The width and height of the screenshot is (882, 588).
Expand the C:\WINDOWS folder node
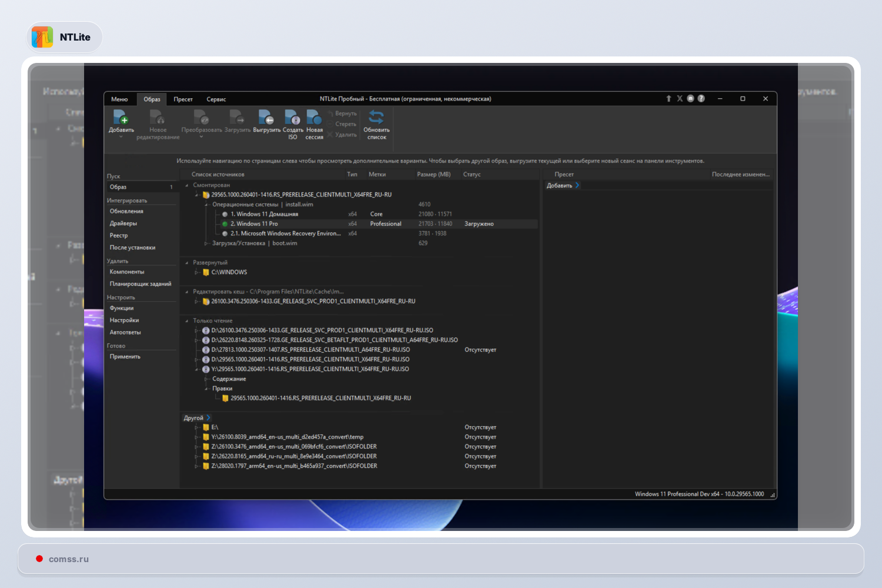coord(197,272)
